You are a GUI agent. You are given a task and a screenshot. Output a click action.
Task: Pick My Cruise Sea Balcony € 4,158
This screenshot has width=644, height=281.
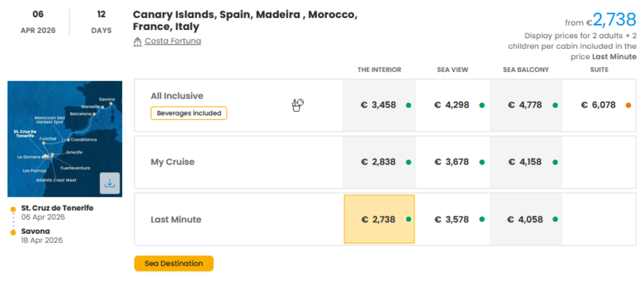pos(525,162)
